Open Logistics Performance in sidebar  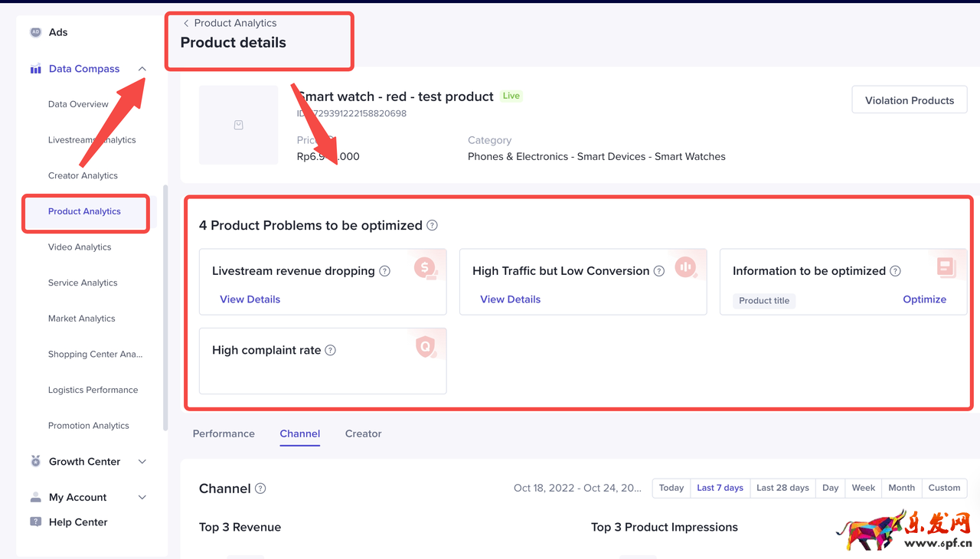93,390
